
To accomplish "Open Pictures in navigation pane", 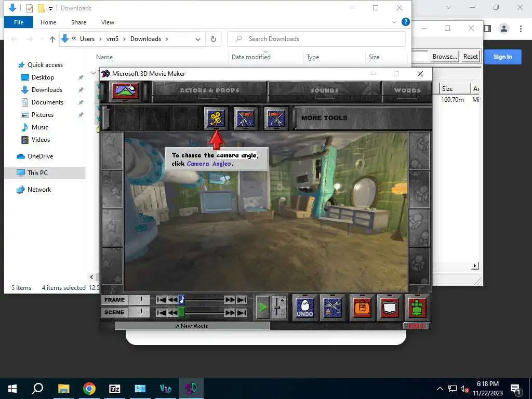I will pyautogui.click(x=43, y=115).
